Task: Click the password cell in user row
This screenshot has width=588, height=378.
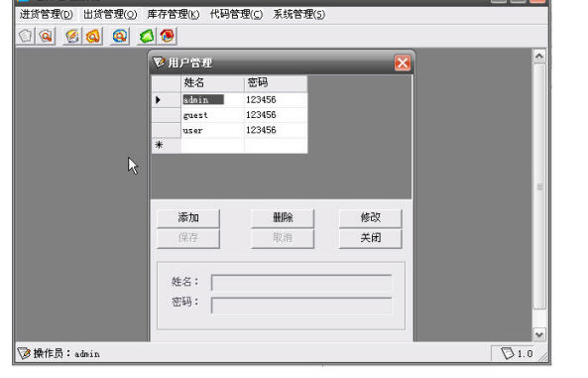Action: (x=276, y=130)
